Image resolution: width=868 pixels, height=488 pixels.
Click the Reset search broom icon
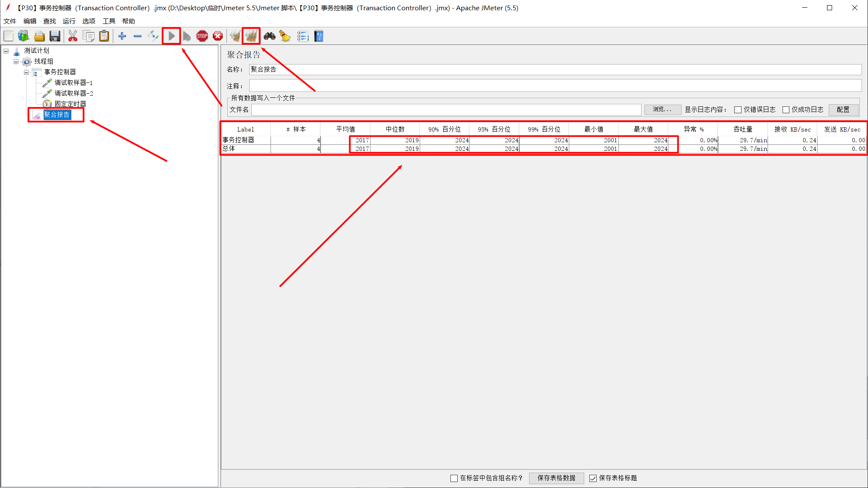285,36
